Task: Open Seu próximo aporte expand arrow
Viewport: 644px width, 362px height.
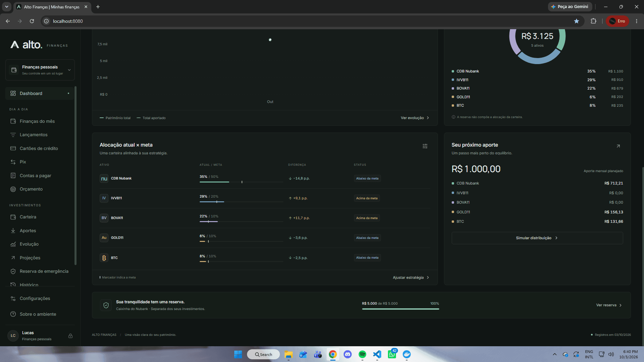Action: [618, 146]
